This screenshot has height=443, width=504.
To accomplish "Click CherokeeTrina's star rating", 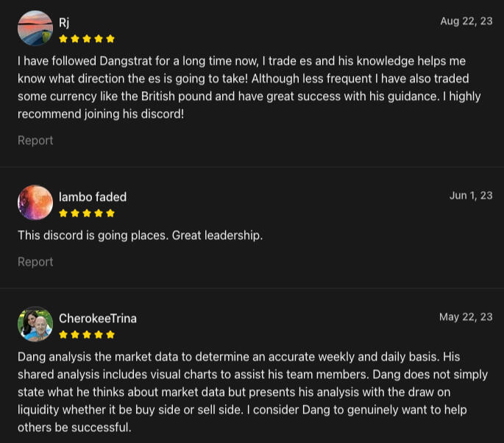I will coord(87,335).
